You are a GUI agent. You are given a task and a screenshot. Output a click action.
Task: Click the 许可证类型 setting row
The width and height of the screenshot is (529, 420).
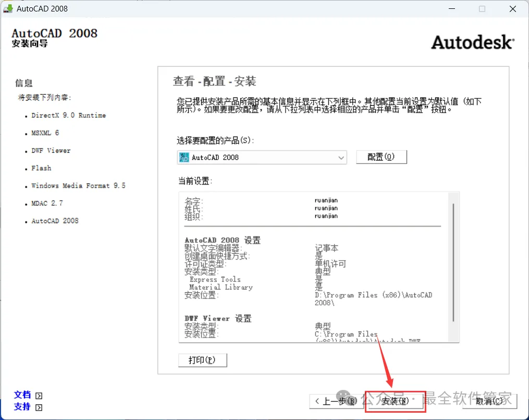(x=265, y=264)
